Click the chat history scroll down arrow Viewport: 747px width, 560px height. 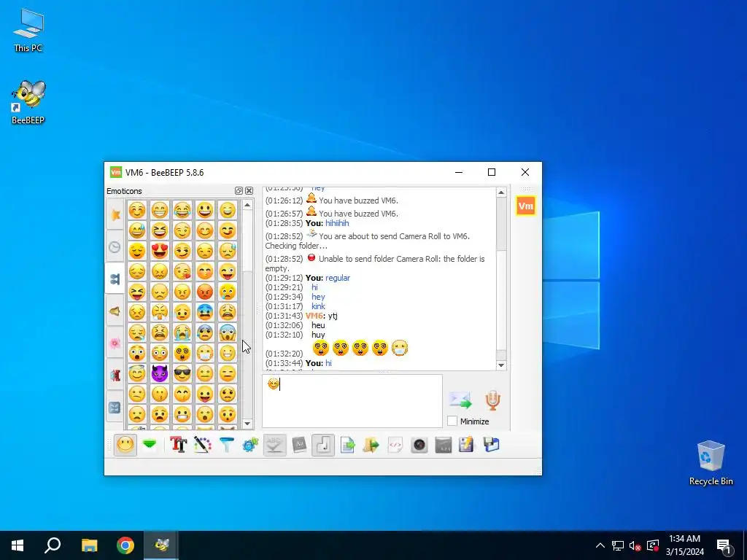501,365
